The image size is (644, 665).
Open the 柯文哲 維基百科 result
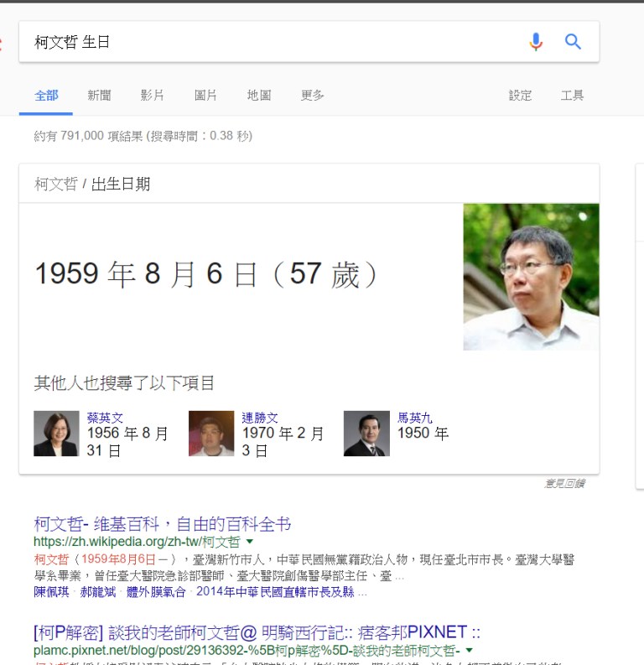pos(163,524)
